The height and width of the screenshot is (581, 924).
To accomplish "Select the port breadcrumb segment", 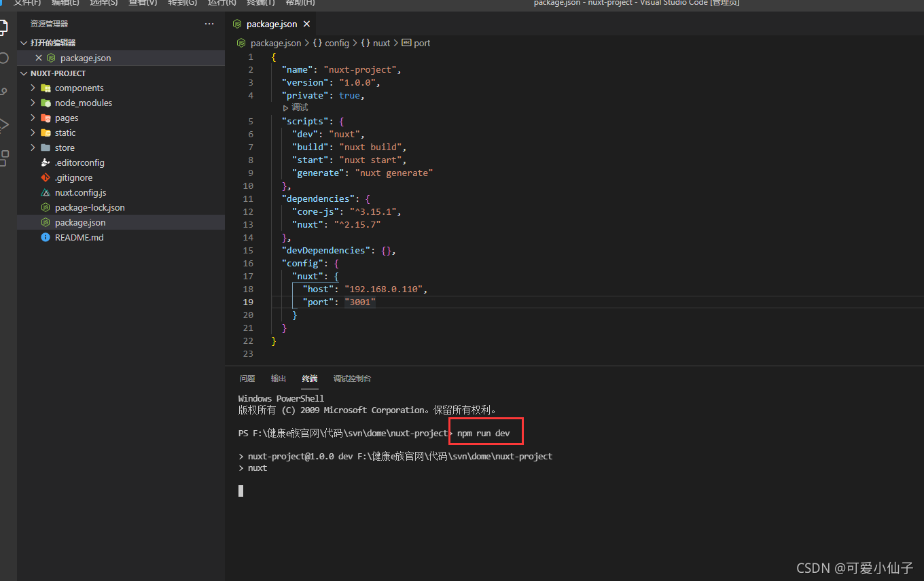I will (x=421, y=43).
